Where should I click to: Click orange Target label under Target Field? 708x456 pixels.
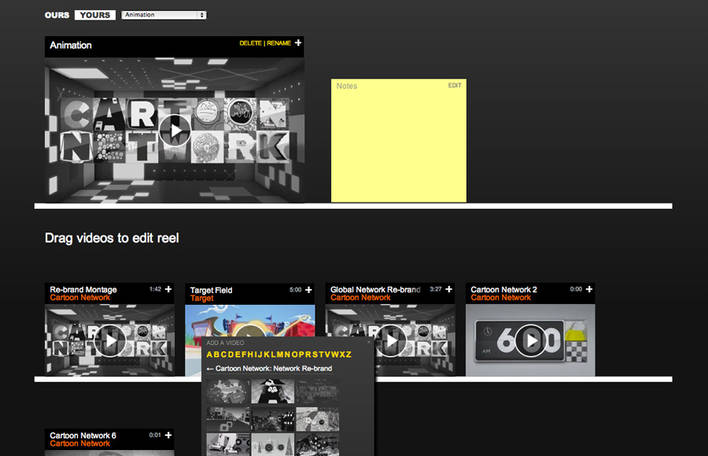[202, 298]
